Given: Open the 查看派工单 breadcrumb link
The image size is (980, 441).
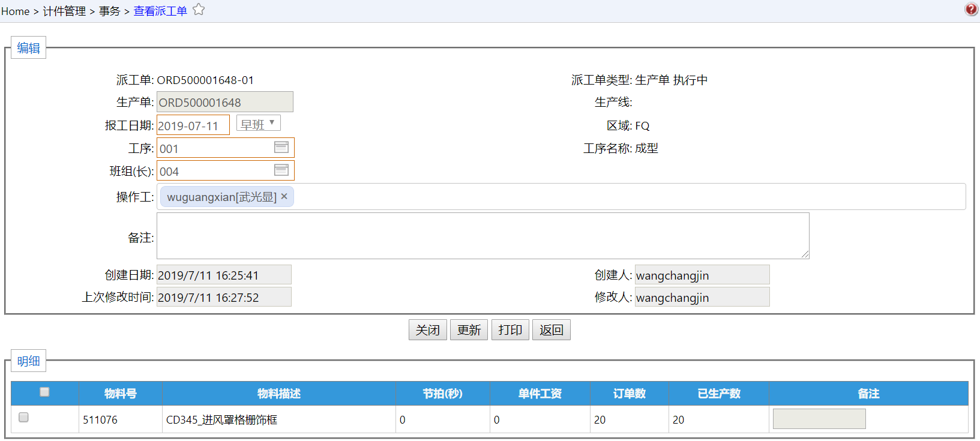Looking at the screenshot, I should tap(160, 11).
